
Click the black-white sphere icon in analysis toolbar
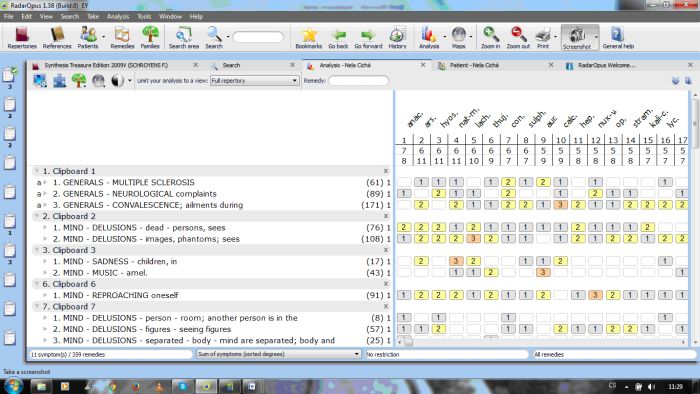pos(117,81)
